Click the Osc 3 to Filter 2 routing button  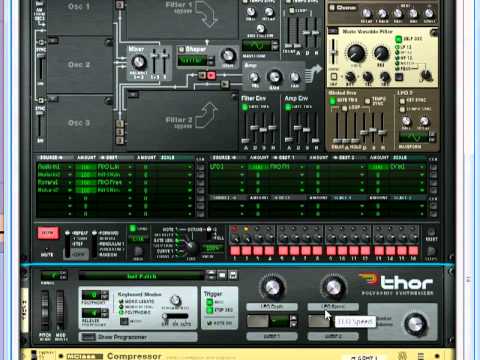(x=120, y=140)
